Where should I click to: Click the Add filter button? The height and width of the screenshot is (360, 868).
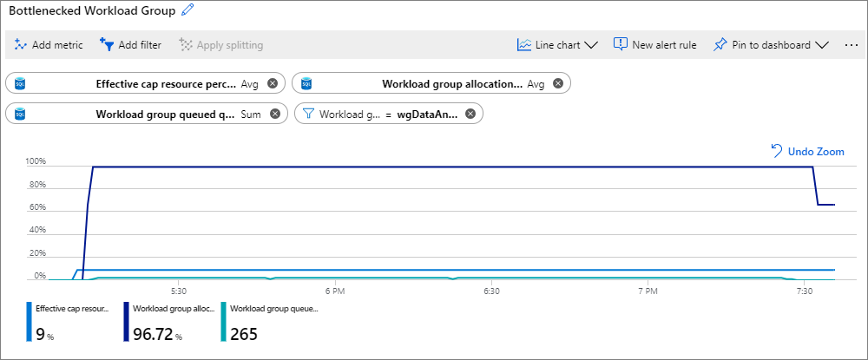click(x=130, y=45)
